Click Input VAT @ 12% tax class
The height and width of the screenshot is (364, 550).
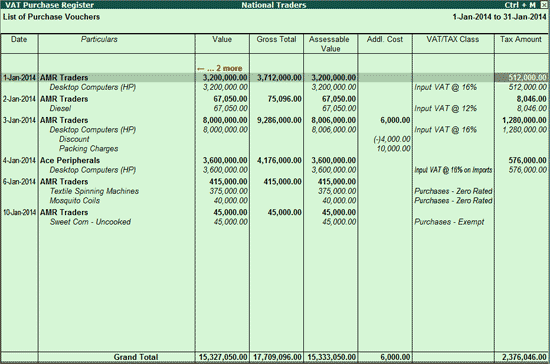click(x=445, y=109)
